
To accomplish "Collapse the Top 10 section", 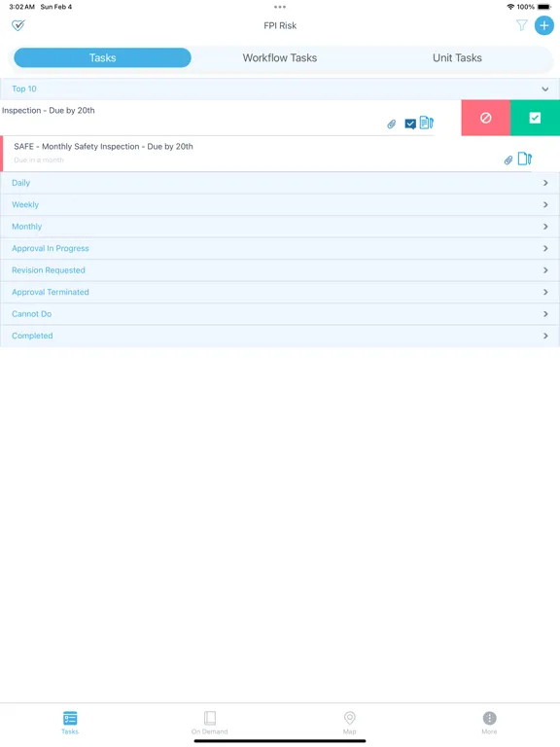I will coord(280,89).
